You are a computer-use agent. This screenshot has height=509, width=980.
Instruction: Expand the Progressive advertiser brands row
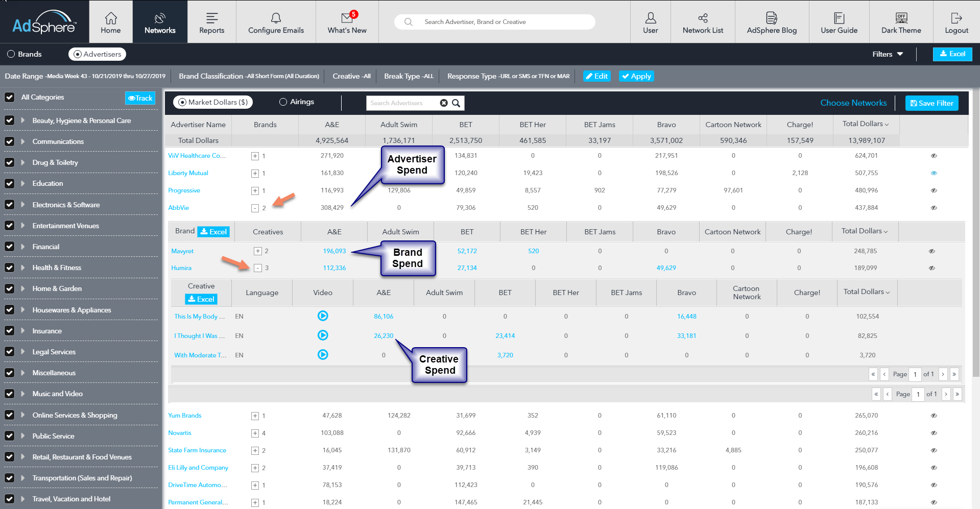[x=255, y=191]
